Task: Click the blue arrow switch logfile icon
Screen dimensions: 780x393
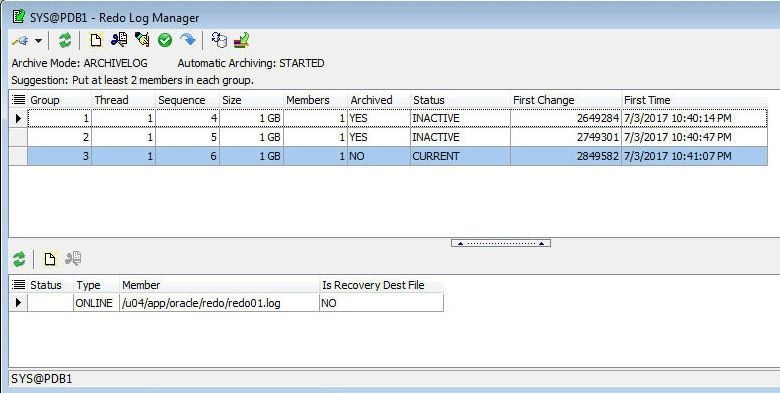Action: click(188, 40)
